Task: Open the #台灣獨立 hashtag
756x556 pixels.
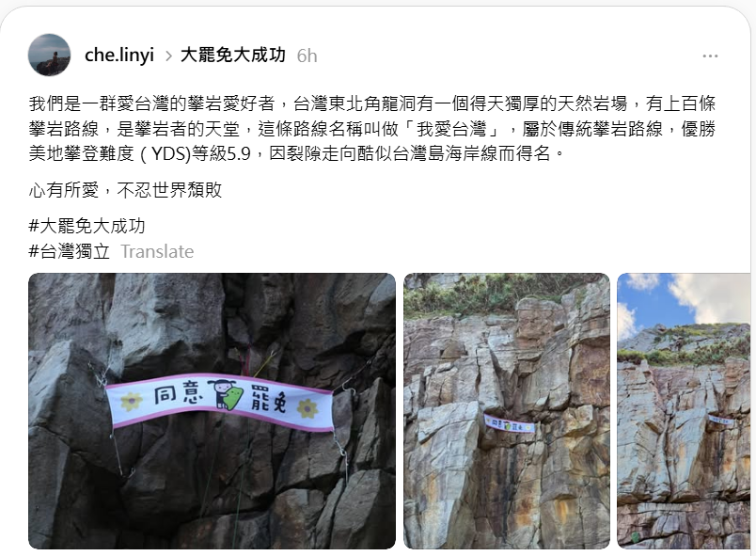Action: coord(70,251)
